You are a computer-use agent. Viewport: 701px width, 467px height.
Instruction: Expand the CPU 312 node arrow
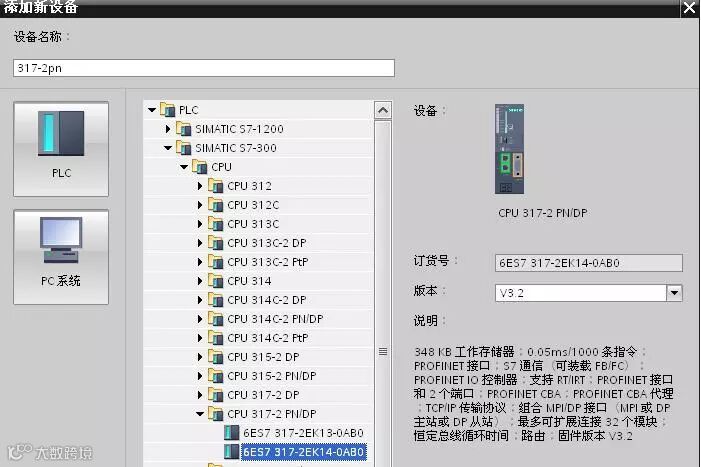200,185
